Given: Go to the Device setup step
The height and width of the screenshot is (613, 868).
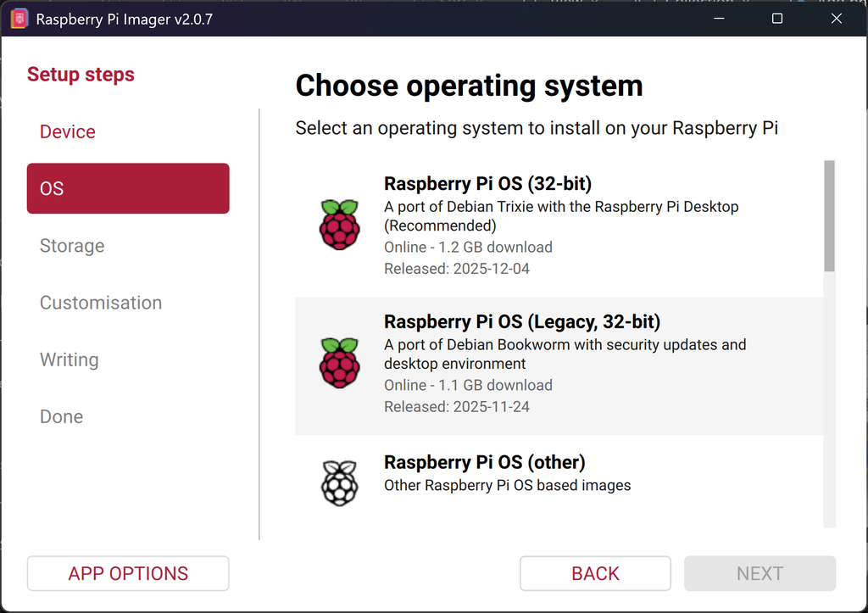Looking at the screenshot, I should point(128,131).
